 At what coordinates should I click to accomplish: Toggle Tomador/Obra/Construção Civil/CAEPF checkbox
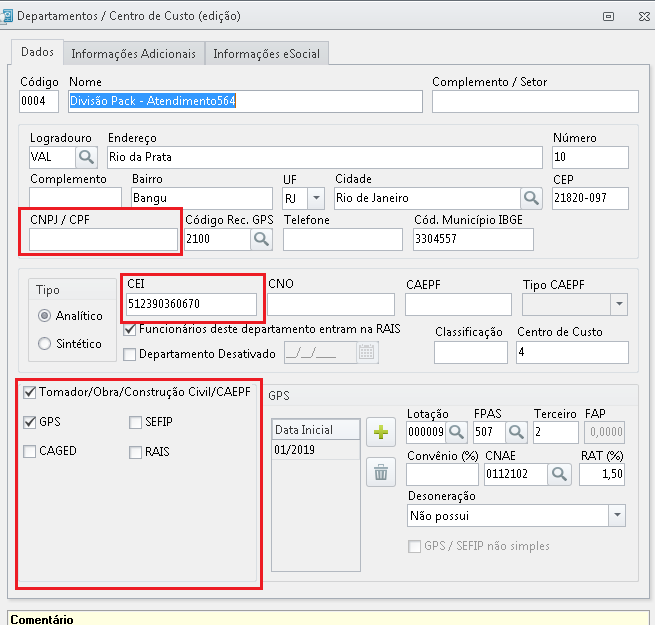coord(29,392)
